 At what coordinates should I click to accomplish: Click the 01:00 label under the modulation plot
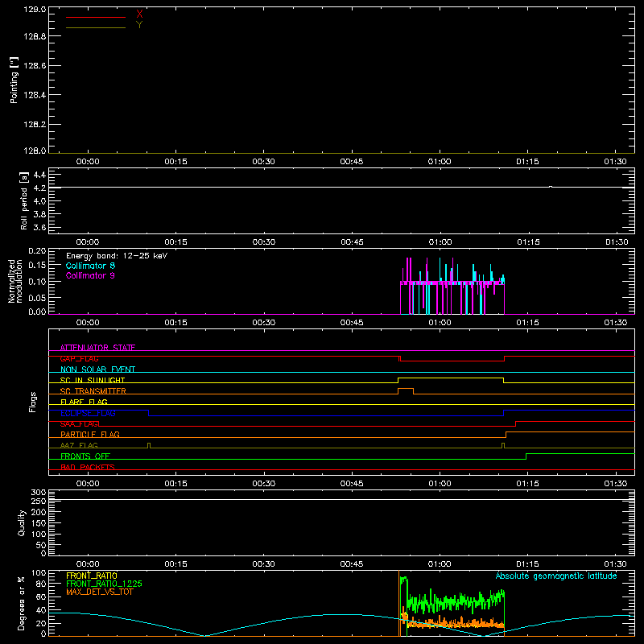pos(440,323)
